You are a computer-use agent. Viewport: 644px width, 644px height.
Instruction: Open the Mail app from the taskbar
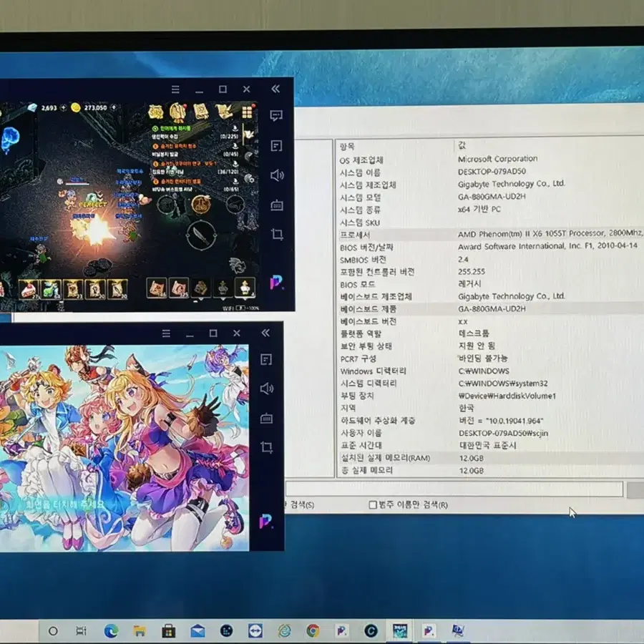click(197, 630)
